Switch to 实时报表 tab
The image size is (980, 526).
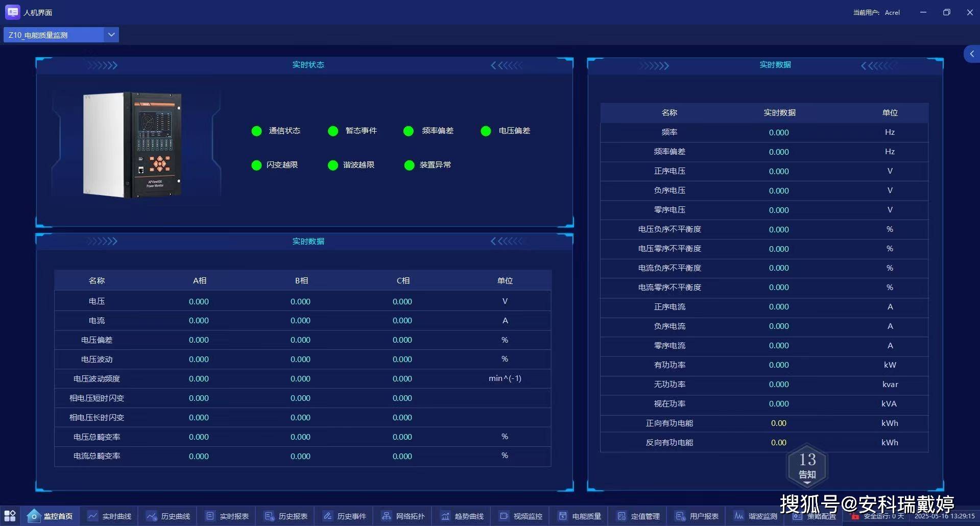click(226, 516)
